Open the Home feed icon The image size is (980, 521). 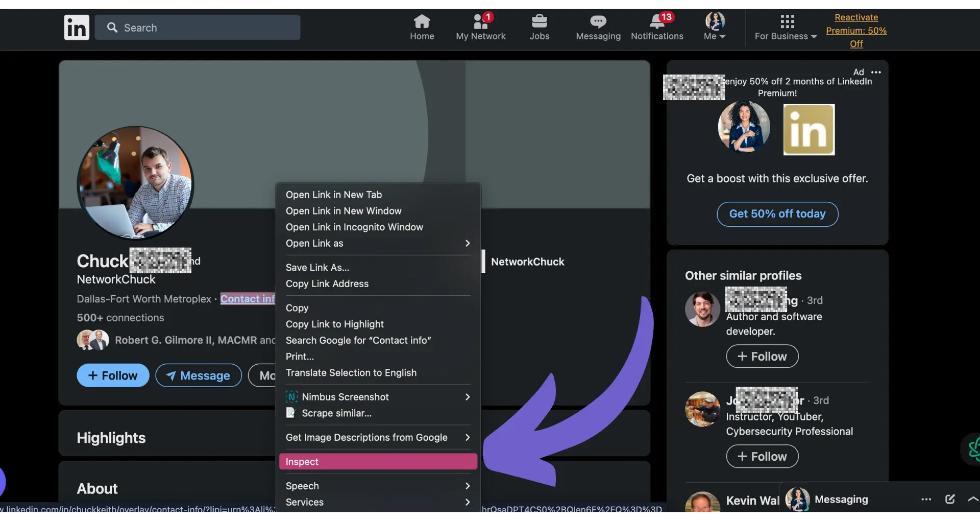point(422,28)
